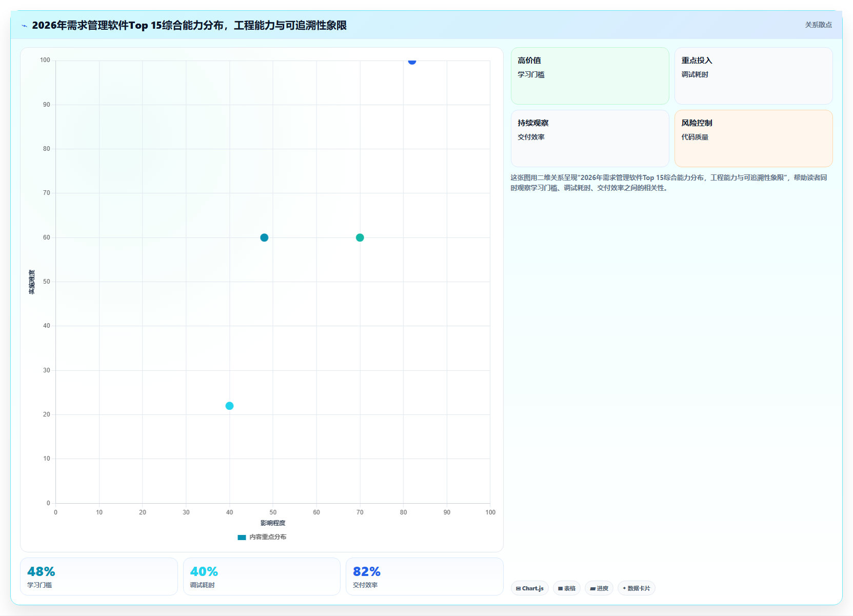The width and height of the screenshot is (853, 616).
Task: Click the 表格 tag at the bottom
Action: tap(567, 588)
